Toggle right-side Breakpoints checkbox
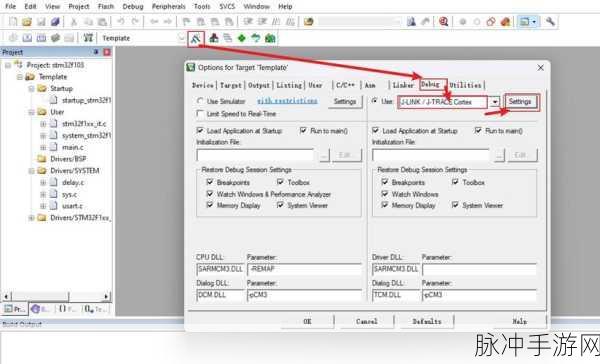Viewport: 600px width, 364px height. (385, 182)
